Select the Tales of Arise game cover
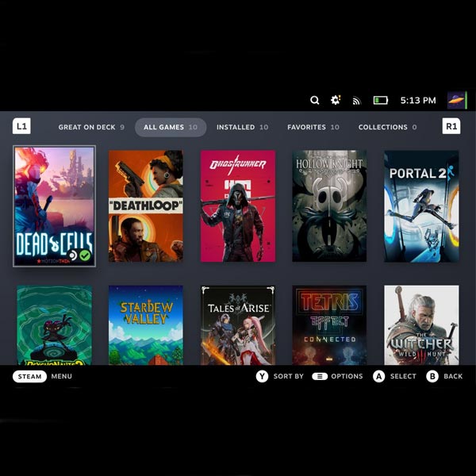The height and width of the screenshot is (476, 476). tap(238, 325)
